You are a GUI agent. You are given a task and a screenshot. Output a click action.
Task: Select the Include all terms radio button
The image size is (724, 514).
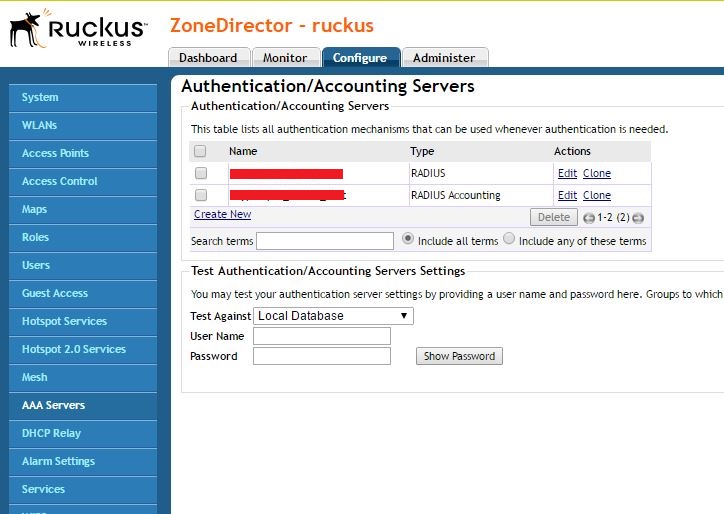pos(408,240)
